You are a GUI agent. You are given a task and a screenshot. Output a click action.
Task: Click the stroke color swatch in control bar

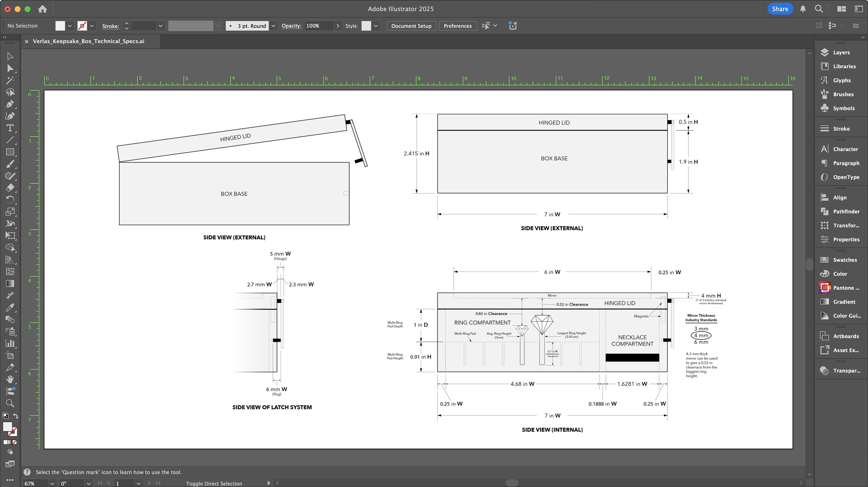coord(82,26)
